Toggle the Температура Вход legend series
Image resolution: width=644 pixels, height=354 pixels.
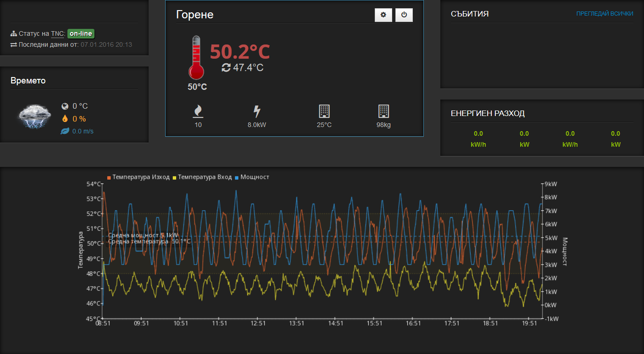tap(205, 177)
